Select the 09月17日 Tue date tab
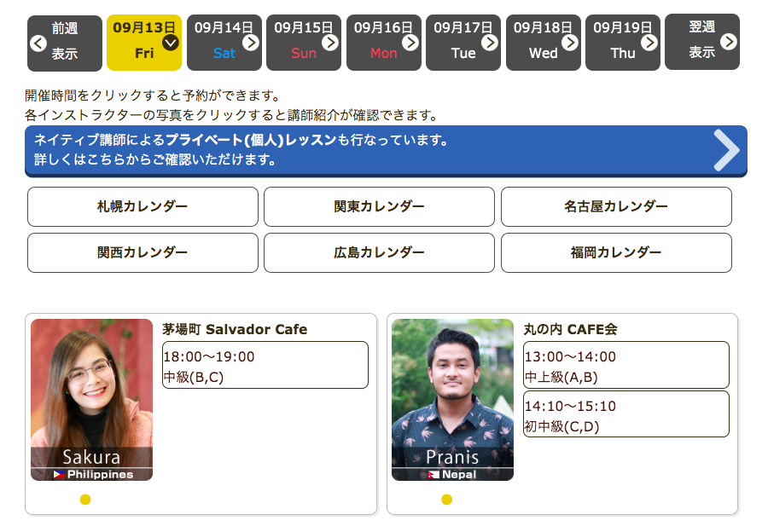 [463, 43]
